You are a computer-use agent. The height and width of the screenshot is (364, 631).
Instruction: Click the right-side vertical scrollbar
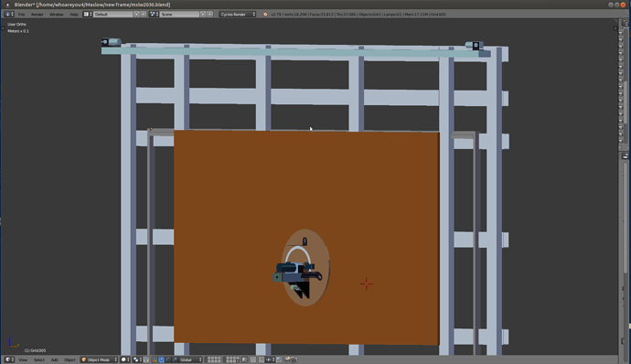tap(626, 218)
